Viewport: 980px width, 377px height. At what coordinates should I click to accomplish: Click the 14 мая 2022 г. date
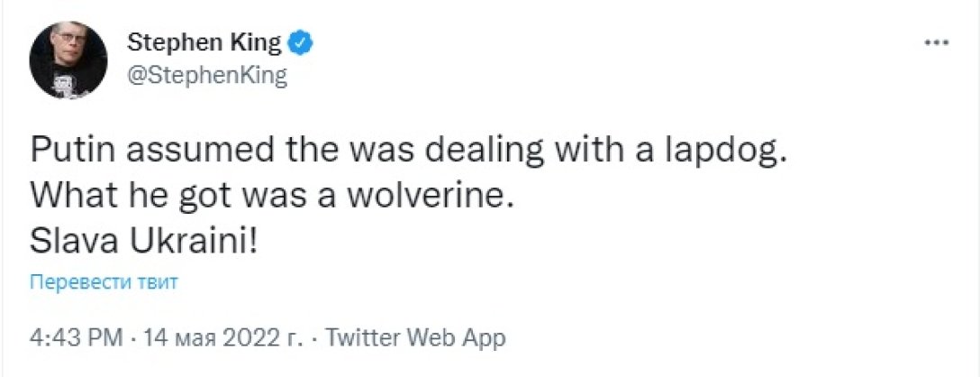223,338
